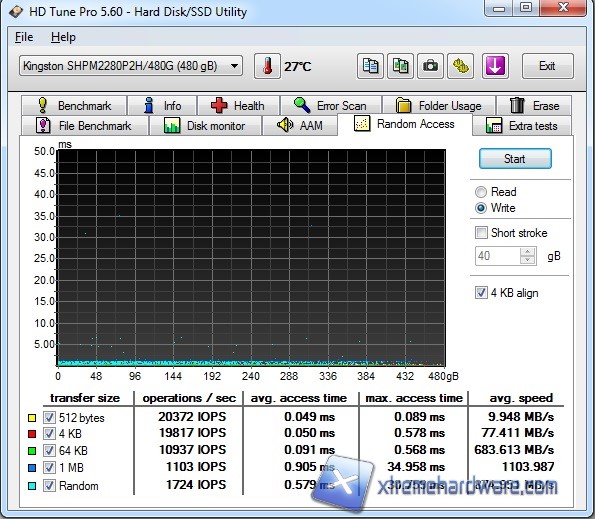Enable the Short stroke checkbox
Viewport: 595px width, 519px height.
click(x=482, y=233)
